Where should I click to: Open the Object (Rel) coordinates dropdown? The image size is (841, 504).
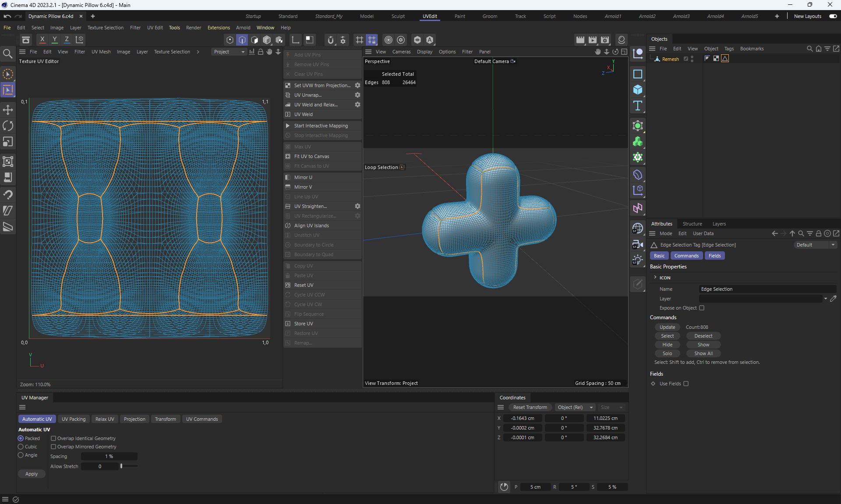coord(575,407)
